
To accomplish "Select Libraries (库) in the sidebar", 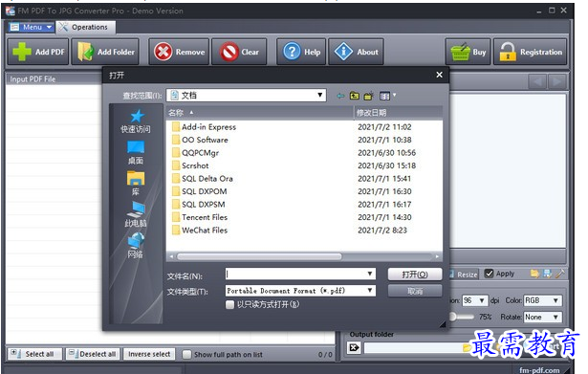I will [x=136, y=184].
